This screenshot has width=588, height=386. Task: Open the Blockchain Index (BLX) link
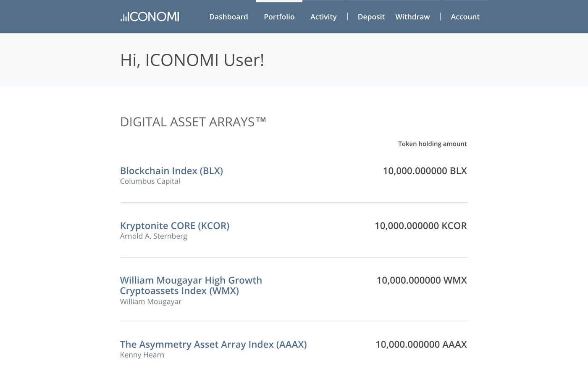click(x=171, y=171)
